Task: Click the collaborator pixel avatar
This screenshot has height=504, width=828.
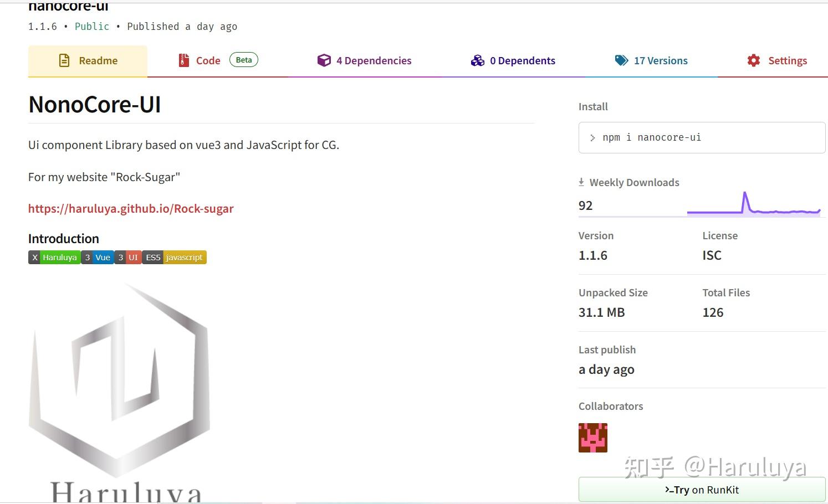Action: [593, 438]
